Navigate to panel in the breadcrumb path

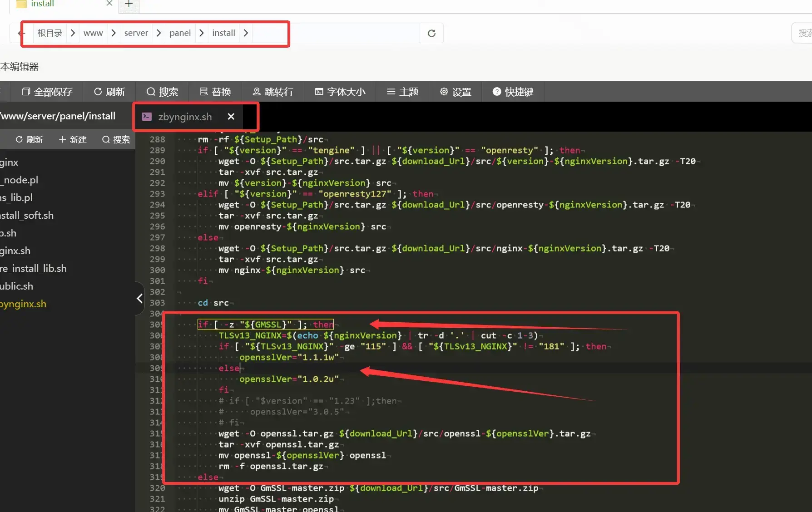click(180, 33)
